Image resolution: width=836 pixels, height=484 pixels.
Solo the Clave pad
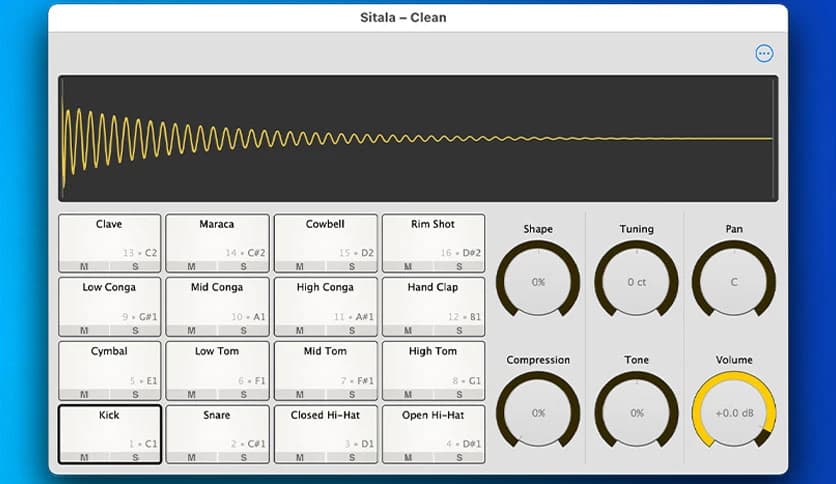135,267
